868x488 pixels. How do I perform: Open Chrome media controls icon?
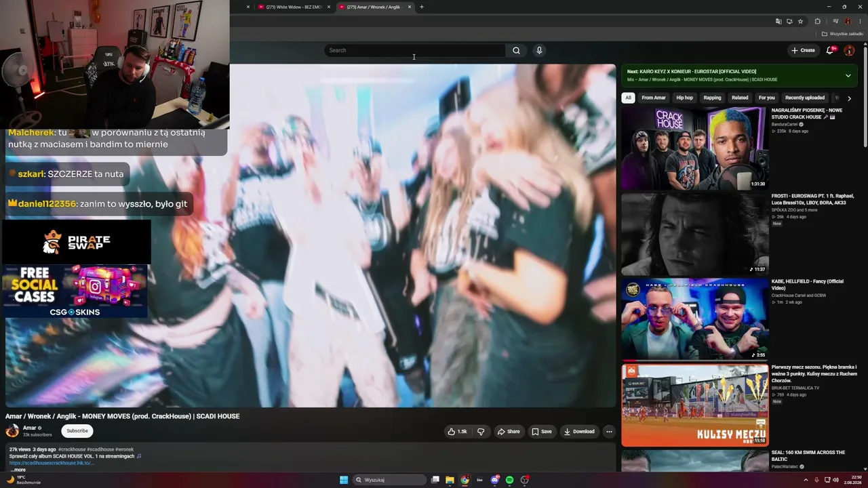tap(835, 21)
